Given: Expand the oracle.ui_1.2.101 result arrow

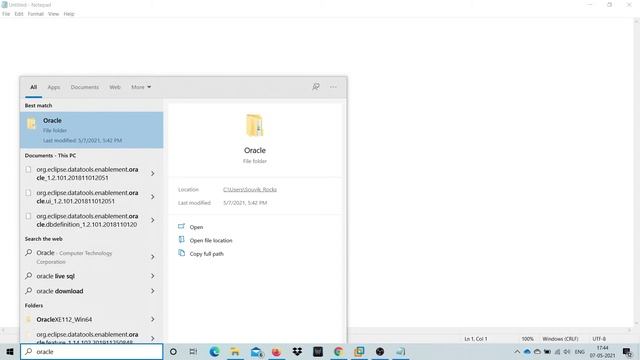Looking at the screenshot, I should coord(153,197).
